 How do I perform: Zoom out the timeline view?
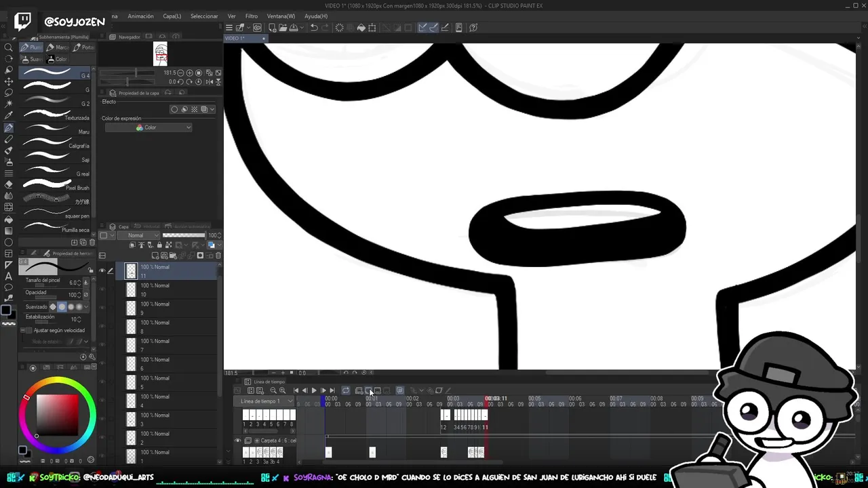(273, 390)
